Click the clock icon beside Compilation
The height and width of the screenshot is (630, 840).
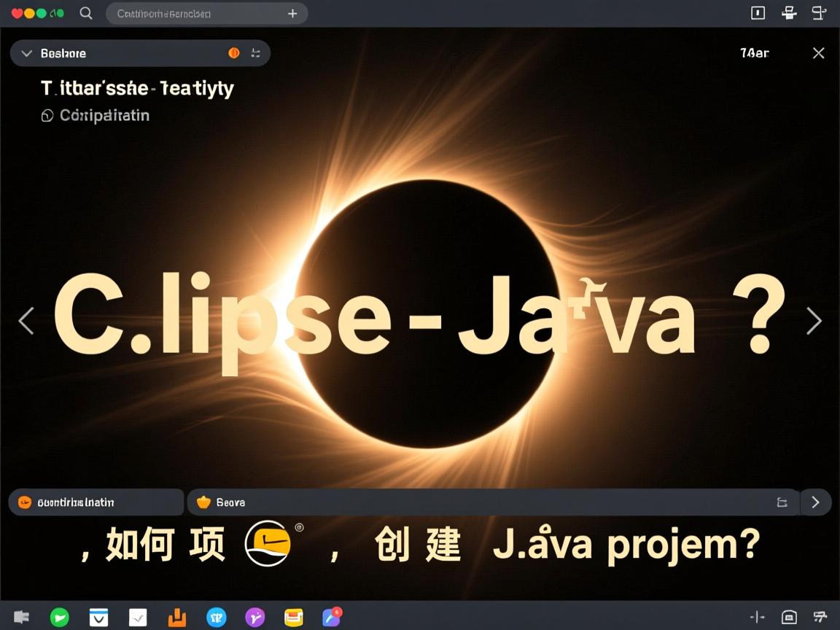tap(47, 115)
